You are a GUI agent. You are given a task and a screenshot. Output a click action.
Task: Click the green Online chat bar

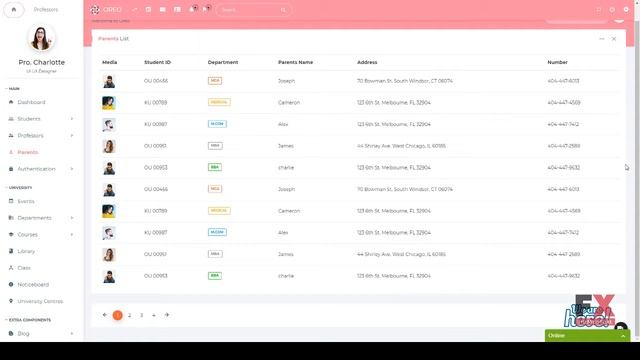[x=587, y=336]
